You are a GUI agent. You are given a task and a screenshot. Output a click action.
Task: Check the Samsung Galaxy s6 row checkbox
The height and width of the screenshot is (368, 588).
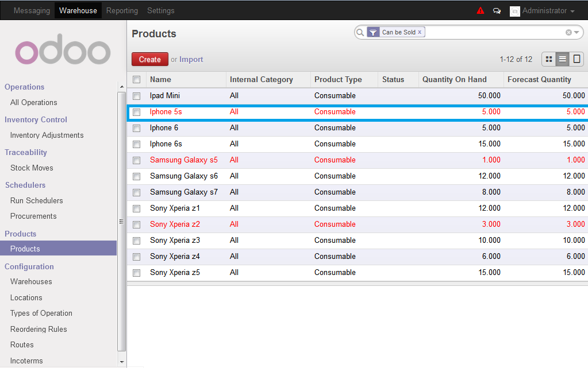[136, 176]
